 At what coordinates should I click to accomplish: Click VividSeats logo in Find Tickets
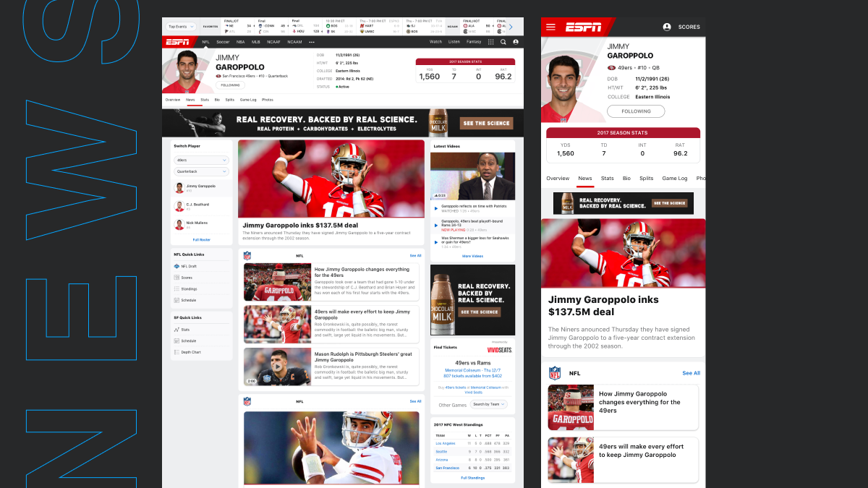(x=501, y=349)
